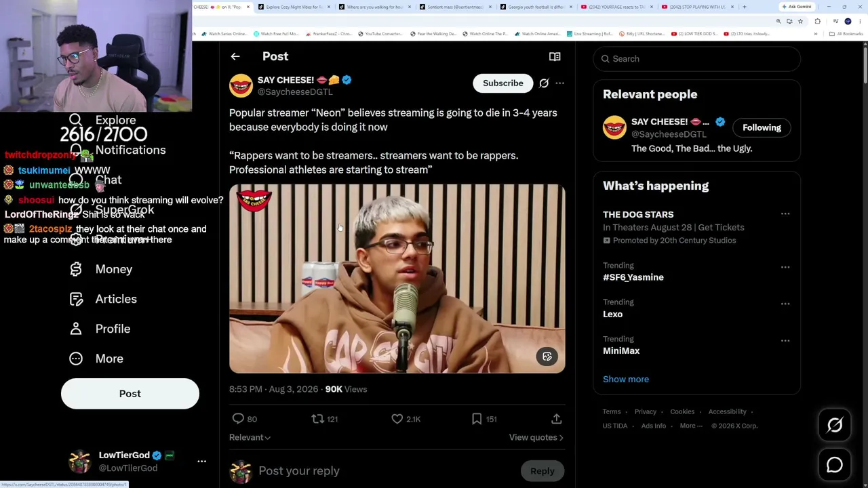Bookmark the post with the 151 icon
The height and width of the screenshot is (488, 868).
click(x=477, y=419)
